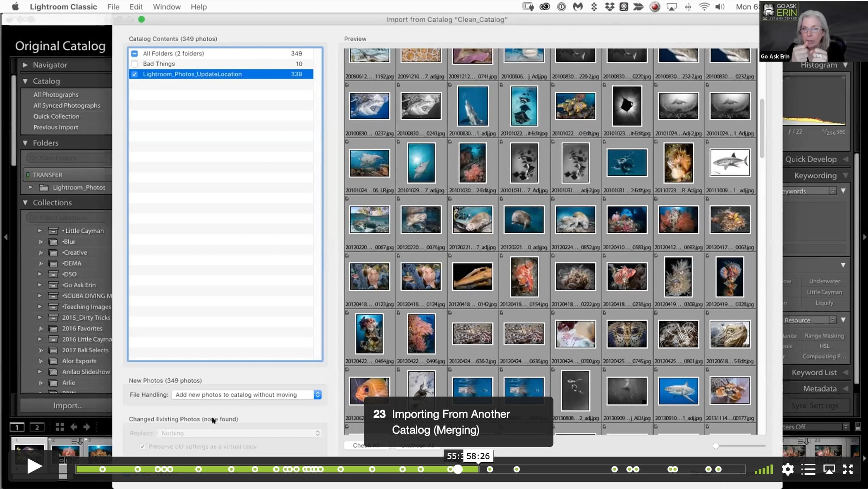Collapse the Folders panel triangle
This screenshot has width=868, height=489.
tap(25, 143)
